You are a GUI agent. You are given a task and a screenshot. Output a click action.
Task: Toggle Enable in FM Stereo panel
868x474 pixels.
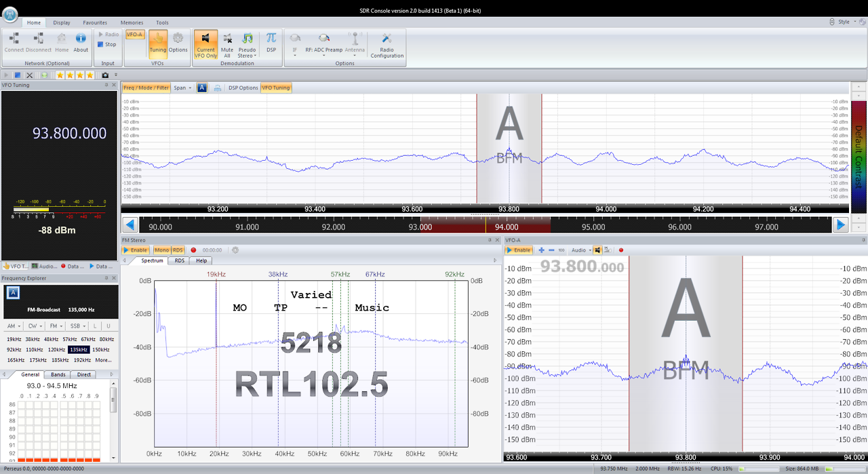coord(136,250)
